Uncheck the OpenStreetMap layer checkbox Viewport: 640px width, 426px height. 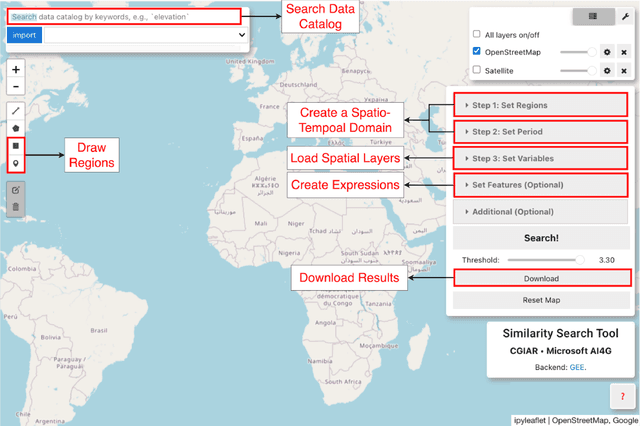(476, 51)
